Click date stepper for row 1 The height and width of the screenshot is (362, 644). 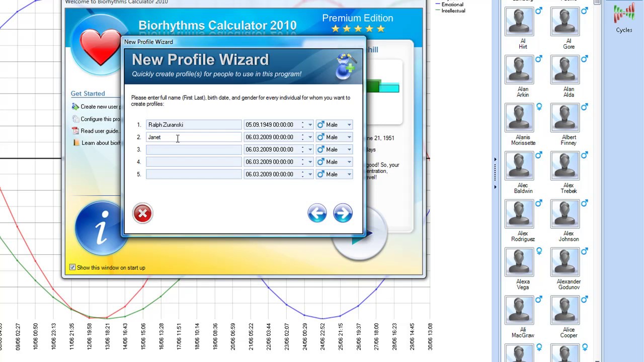pos(302,125)
